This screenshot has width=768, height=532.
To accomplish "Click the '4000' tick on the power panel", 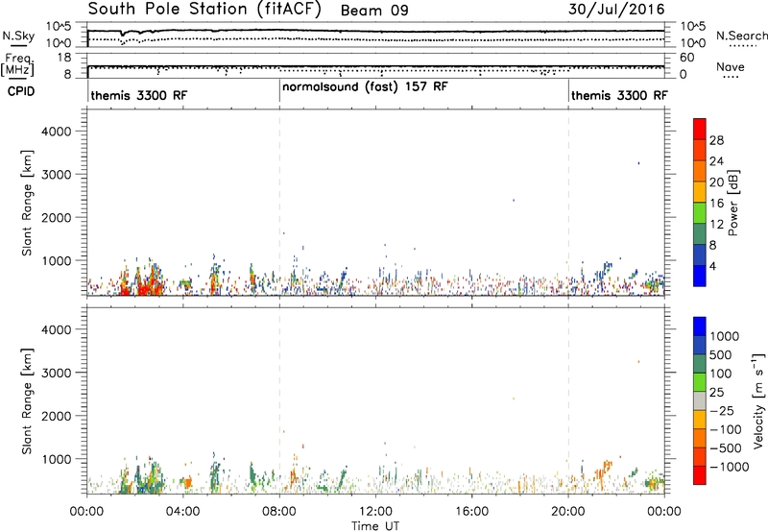I will (x=56, y=132).
